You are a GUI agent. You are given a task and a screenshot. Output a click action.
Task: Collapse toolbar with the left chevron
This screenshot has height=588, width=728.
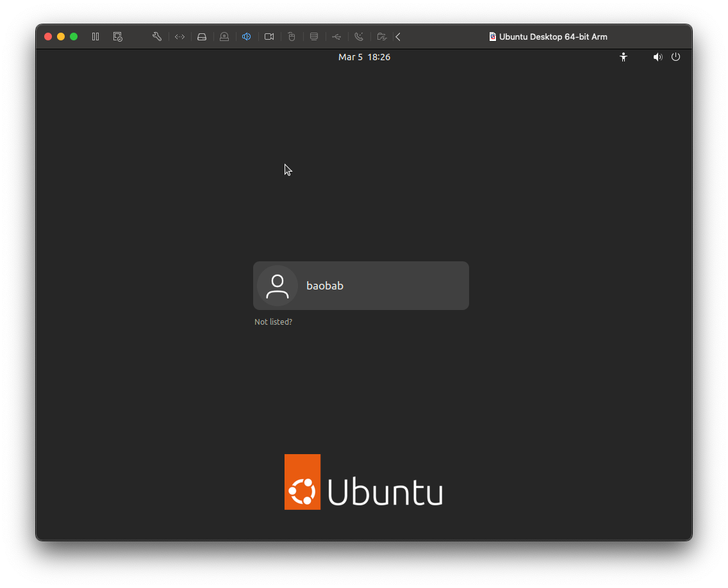pyautogui.click(x=398, y=37)
